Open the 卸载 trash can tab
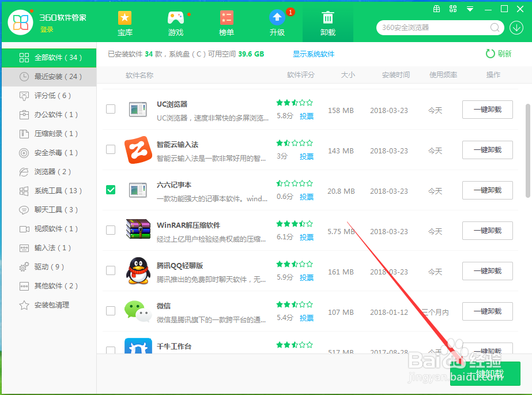The height and width of the screenshot is (395, 532). point(328,24)
